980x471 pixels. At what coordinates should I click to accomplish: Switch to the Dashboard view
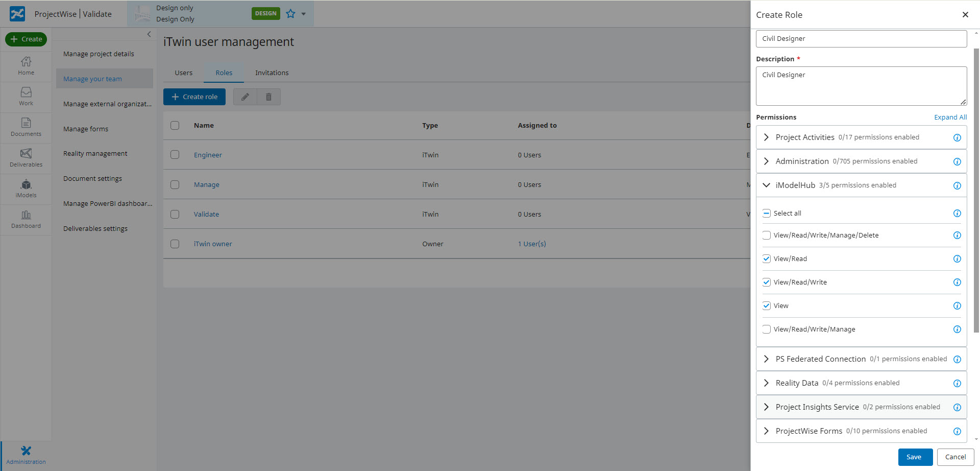coord(26,219)
